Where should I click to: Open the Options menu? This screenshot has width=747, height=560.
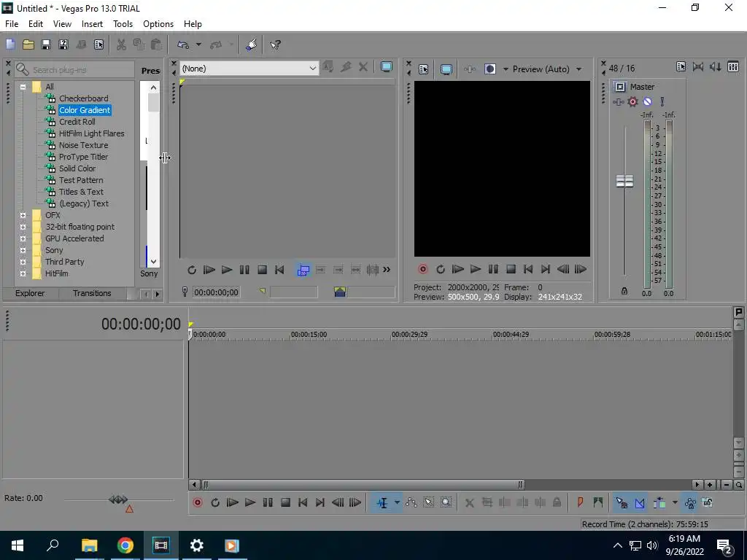(x=158, y=24)
